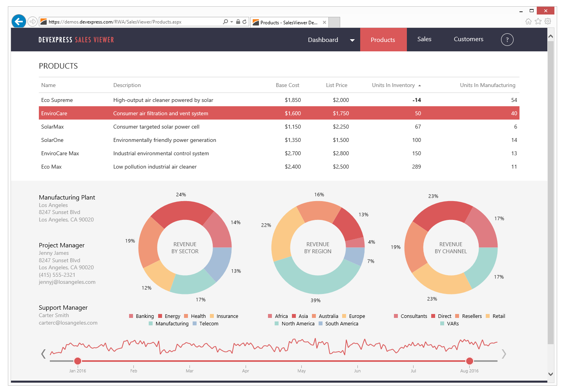Toggle the Resellers legend in channel chart
The width and height of the screenshot is (565, 392).
point(468,316)
